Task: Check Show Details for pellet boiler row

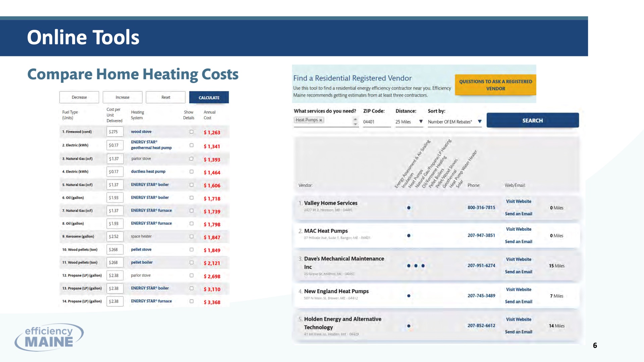Action: click(x=192, y=262)
